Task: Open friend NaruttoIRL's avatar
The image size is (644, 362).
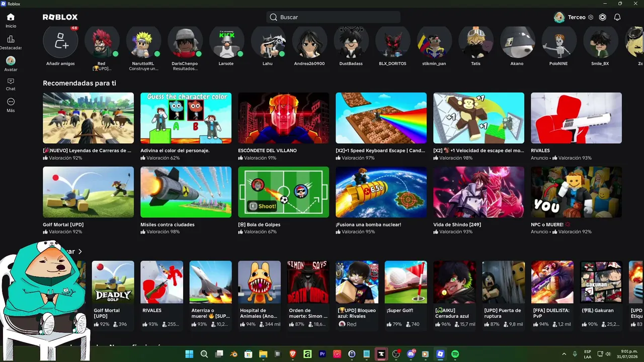Action: point(143,41)
